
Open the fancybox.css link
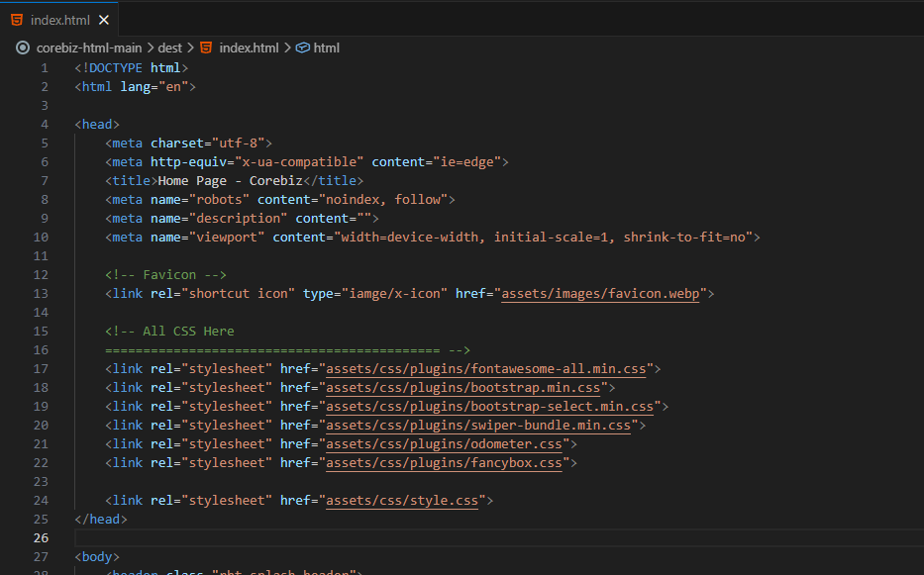point(445,463)
